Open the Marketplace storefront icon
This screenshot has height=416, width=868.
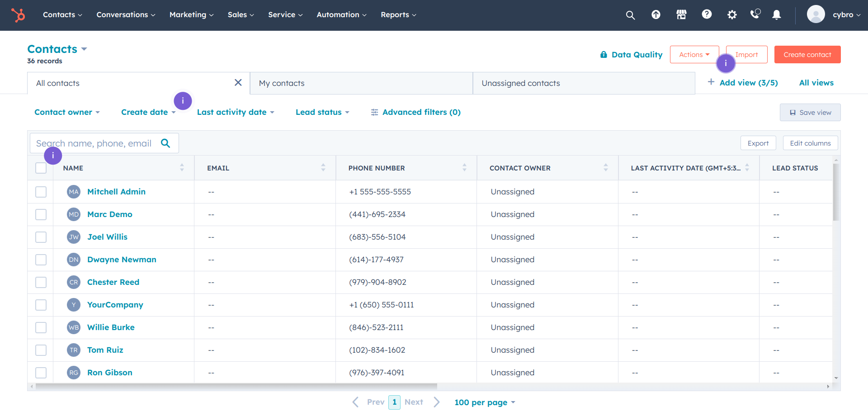tap(681, 15)
